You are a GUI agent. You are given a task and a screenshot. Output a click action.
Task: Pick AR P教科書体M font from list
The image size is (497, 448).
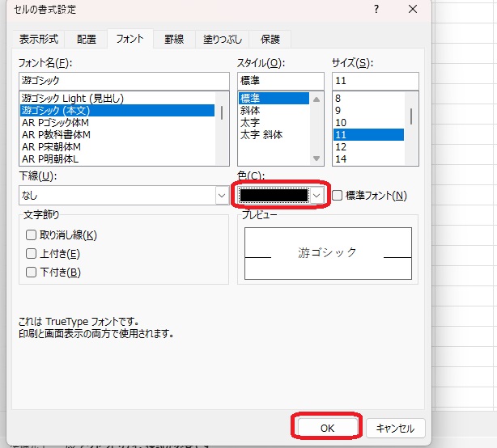point(56,135)
